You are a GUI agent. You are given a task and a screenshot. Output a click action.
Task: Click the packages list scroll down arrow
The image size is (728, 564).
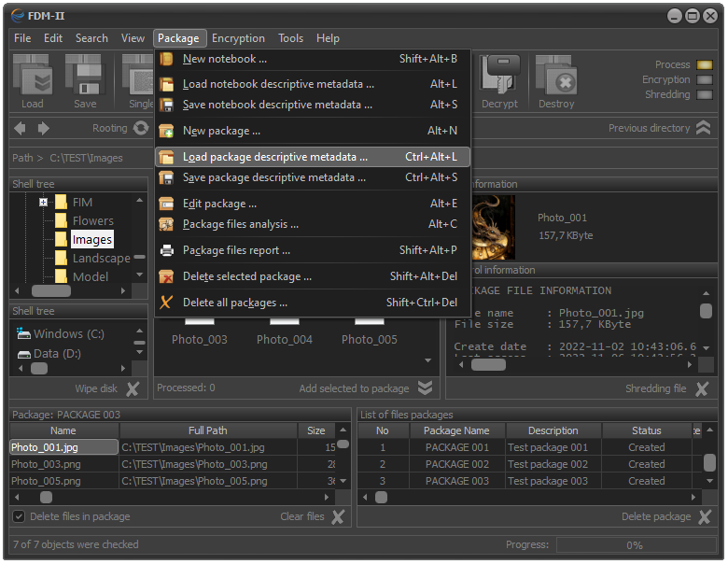click(x=709, y=481)
